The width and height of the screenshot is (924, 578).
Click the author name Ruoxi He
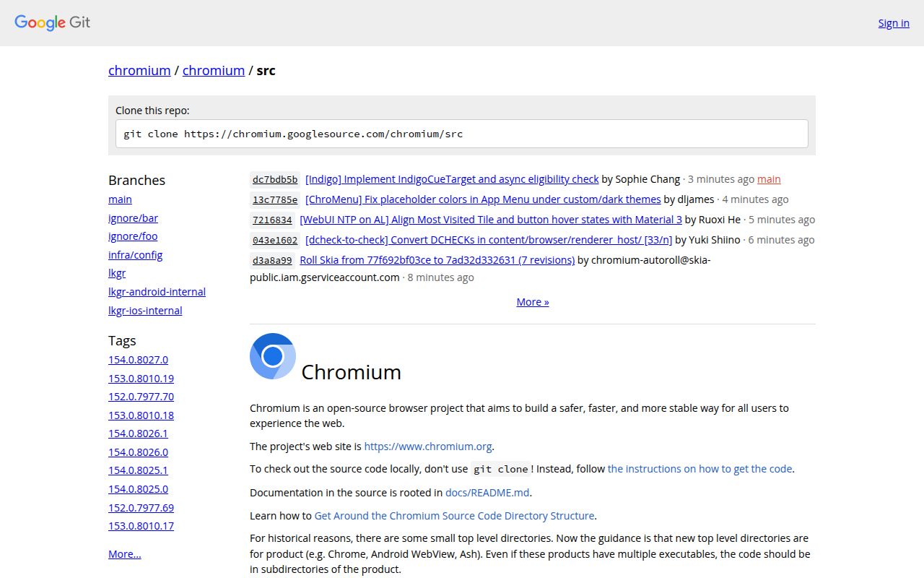(720, 220)
